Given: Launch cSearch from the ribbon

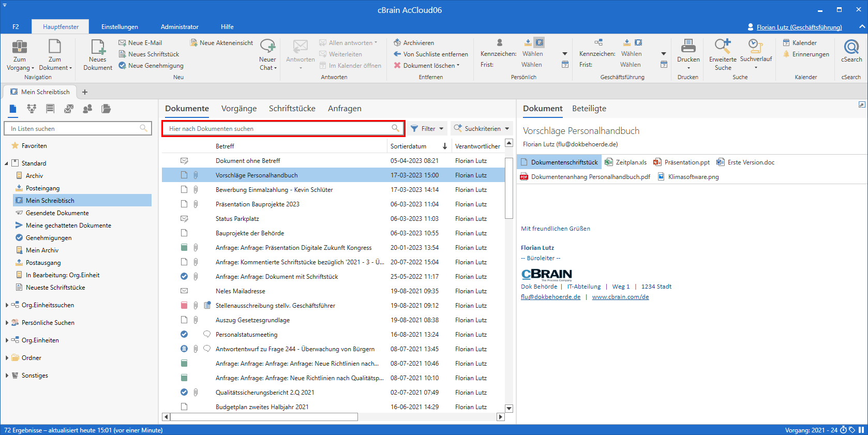Looking at the screenshot, I should (x=851, y=51).
